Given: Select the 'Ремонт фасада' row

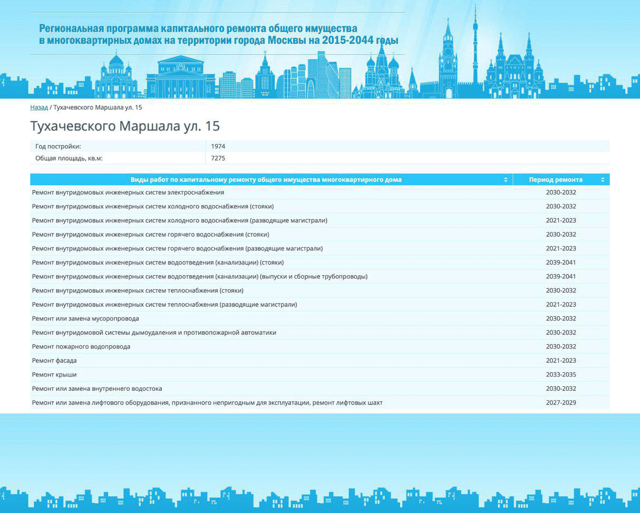Looking at the screenshot, I should pos(54,360).
